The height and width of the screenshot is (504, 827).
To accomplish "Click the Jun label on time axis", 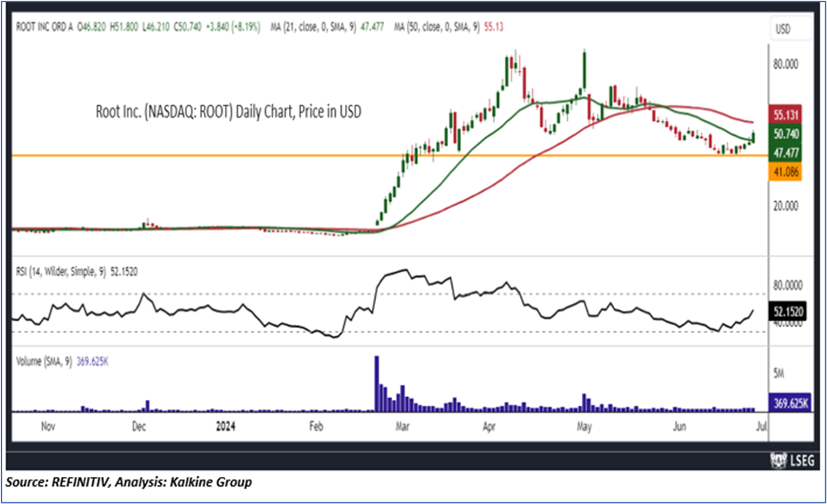I will coord(679,426).
